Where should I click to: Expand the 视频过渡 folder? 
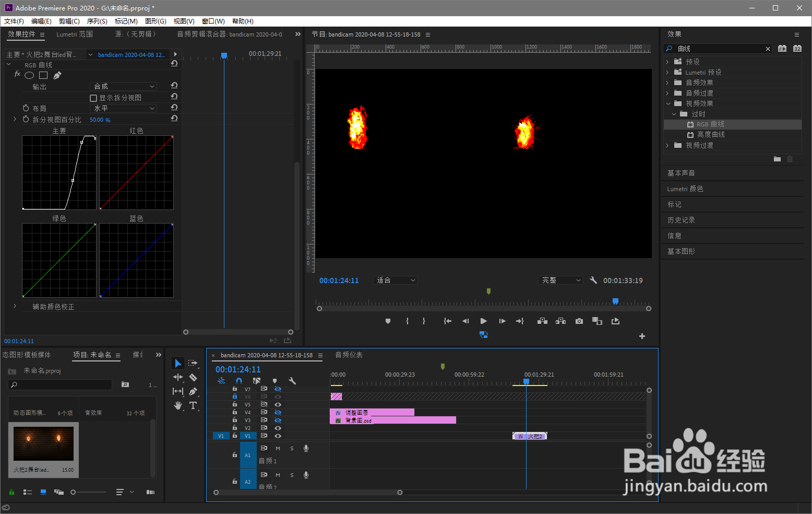tap(667, 145)
